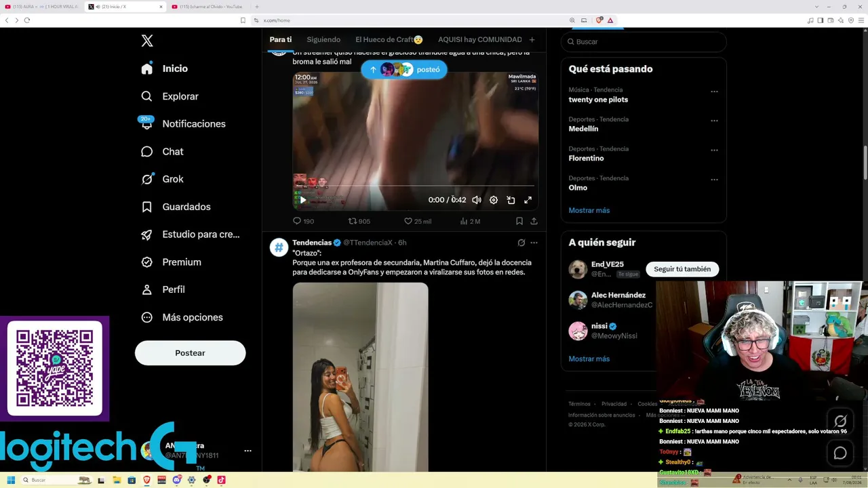Open more options for Medellín trend
This screenshot has width=868, height=488.
click(x=714, y=121)
